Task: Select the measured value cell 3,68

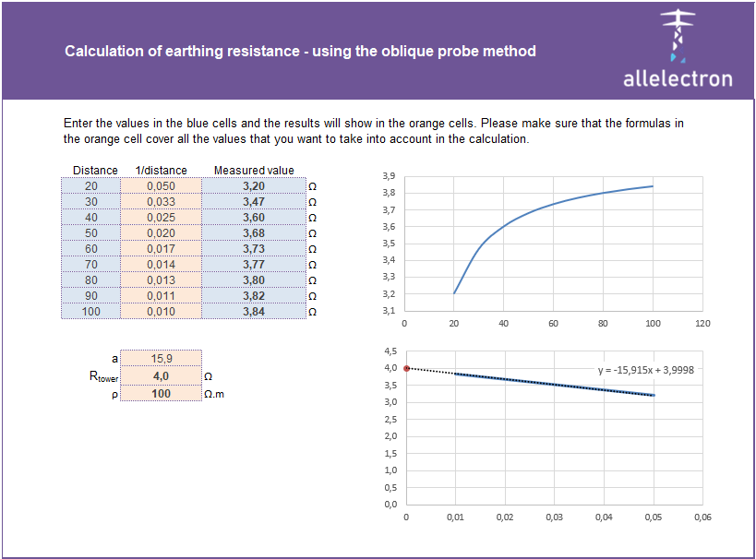Action: (x=253, y=233)
